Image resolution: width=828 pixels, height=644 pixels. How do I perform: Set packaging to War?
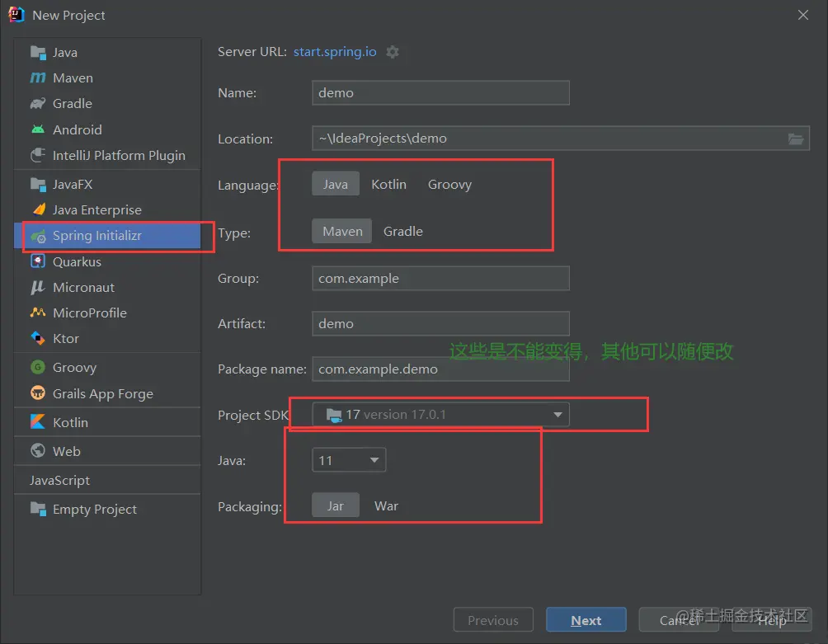click(386, 505)
